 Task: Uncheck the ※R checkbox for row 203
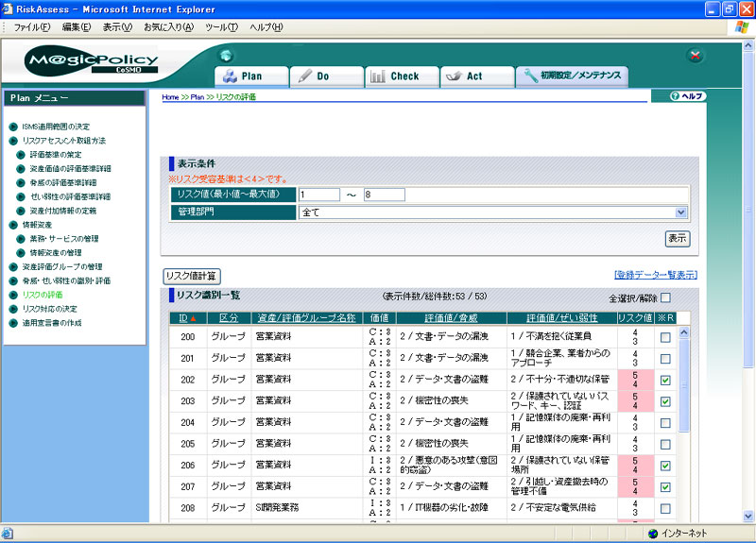[x=665, y=401]
